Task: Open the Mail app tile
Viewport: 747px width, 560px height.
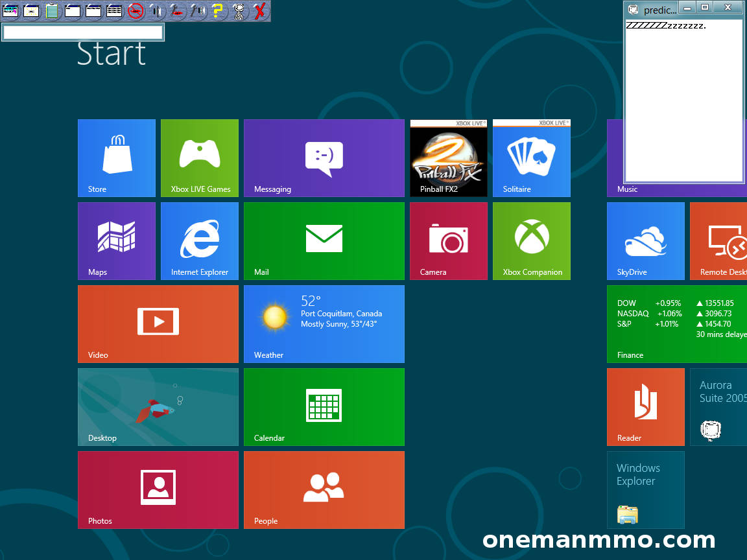Action: click(x=324, y=240)
